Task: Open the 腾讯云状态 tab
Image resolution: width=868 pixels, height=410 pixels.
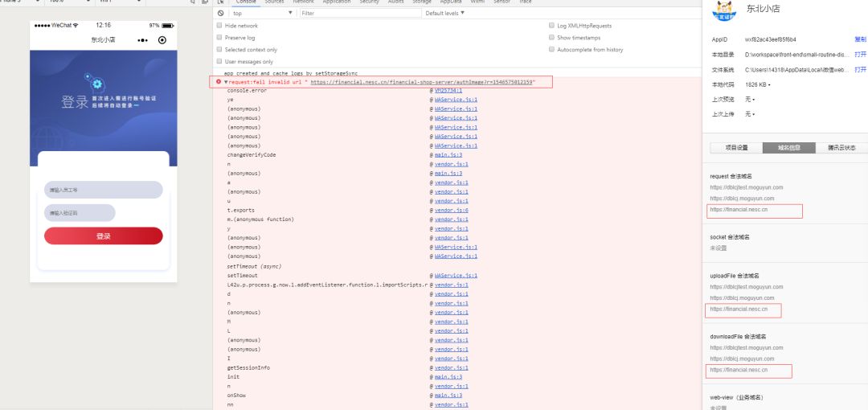Action: [x=841, y=148]
